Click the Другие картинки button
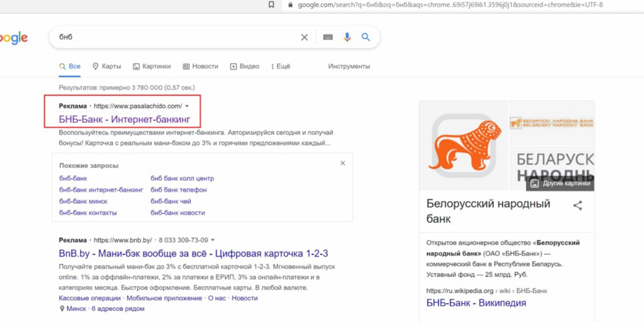Screen dimensions: 644x322 (x=560, y=183)
